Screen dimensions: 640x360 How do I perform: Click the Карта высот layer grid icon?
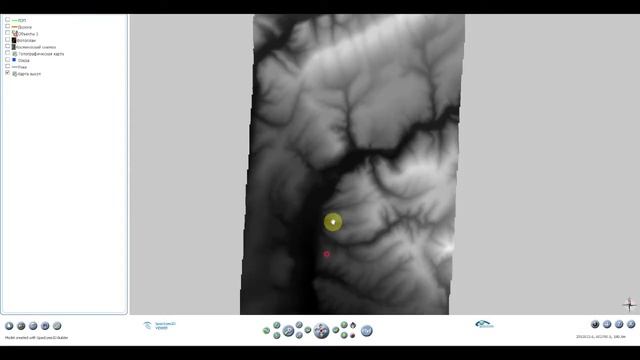coord(15,74)
